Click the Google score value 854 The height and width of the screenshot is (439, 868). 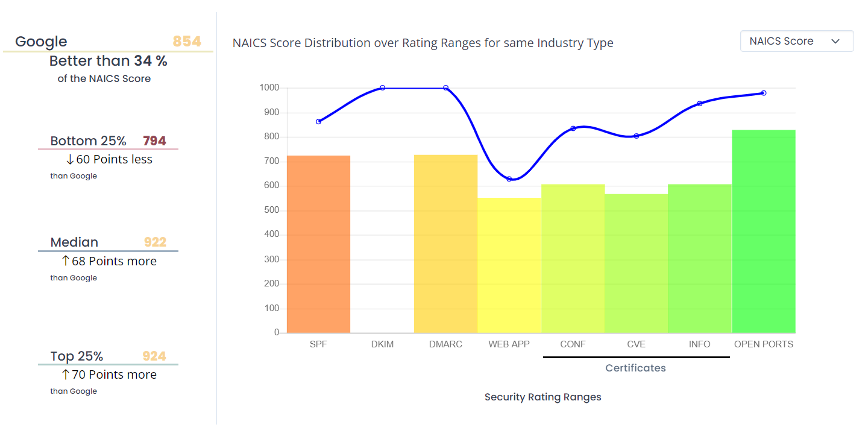[x=186, y=41]
